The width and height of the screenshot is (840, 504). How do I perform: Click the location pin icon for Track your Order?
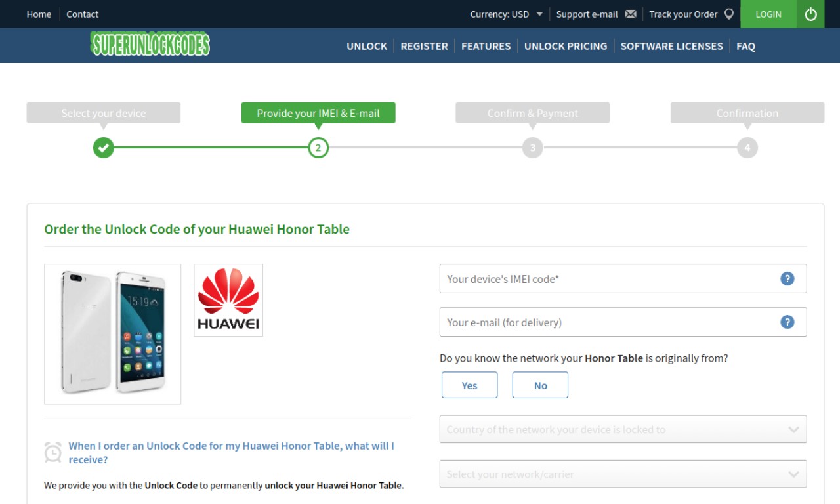click(728, 14)
